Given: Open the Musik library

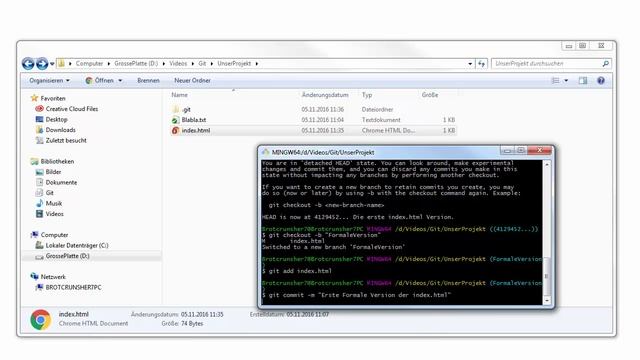Looking at the screenshot, I should coord(53,203).
